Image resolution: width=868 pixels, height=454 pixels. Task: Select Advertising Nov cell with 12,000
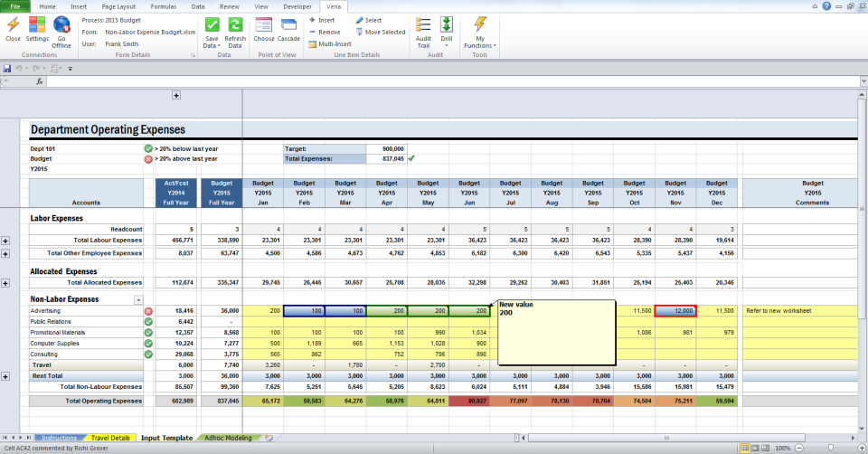click(x=675, y=311)
